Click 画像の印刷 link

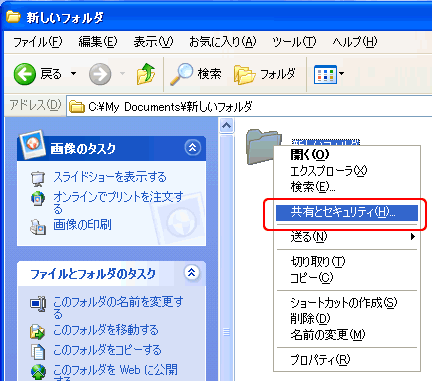82,225
